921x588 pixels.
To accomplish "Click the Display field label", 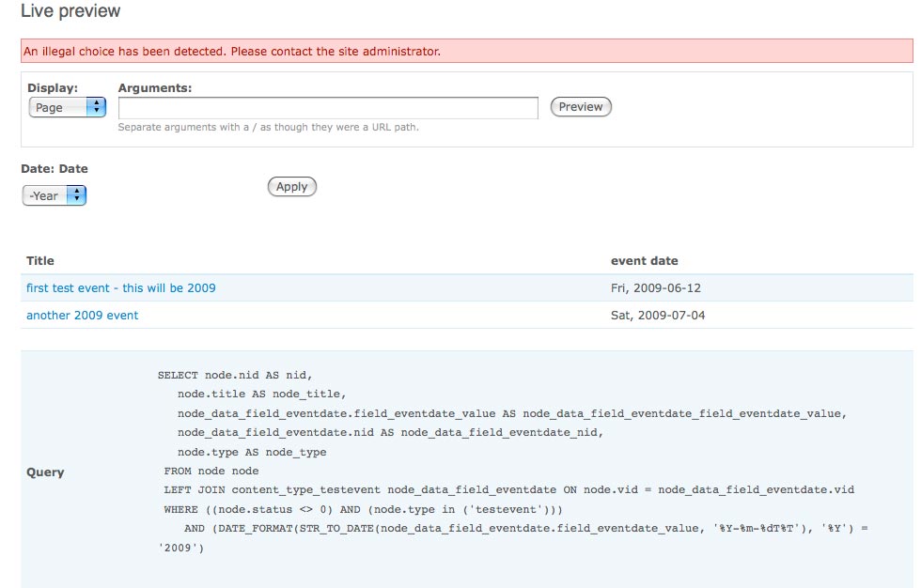I will (x=53, y=88).
